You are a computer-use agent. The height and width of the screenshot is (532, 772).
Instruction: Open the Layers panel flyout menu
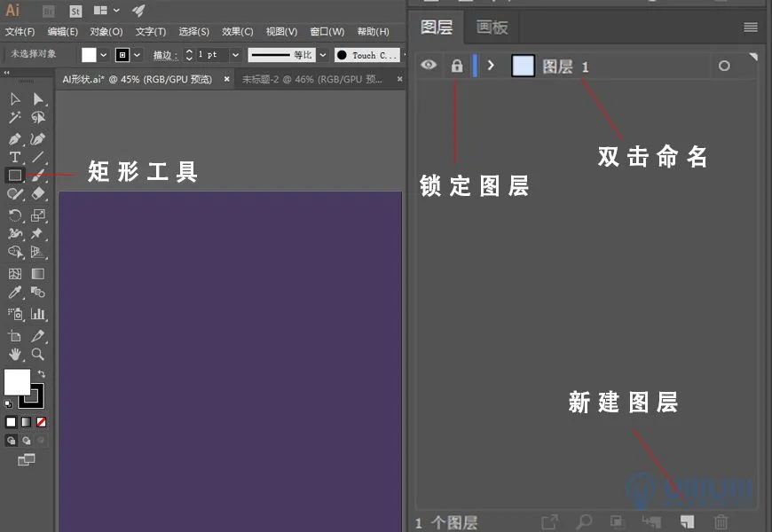pyautogui.click(x=750, y=27)
